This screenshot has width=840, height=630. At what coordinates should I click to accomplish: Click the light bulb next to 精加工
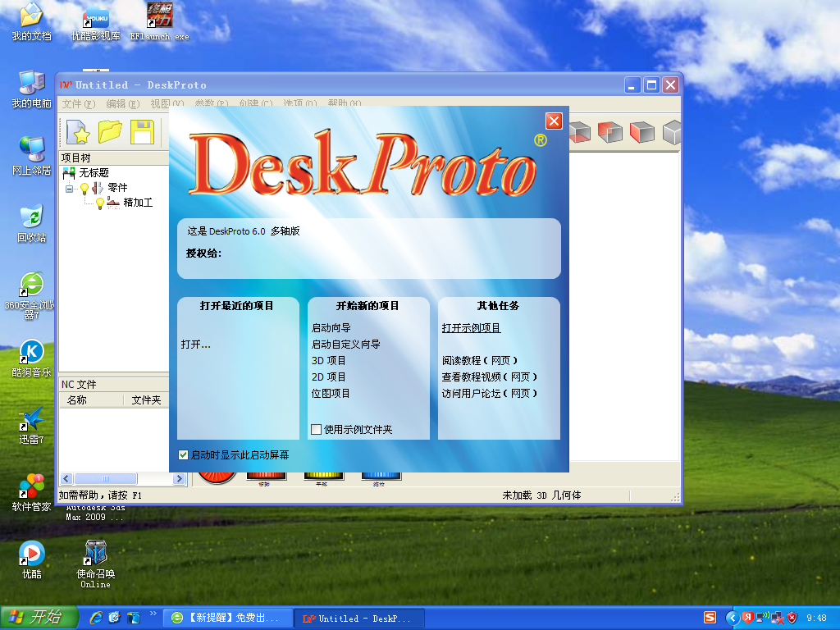(99, 203)
